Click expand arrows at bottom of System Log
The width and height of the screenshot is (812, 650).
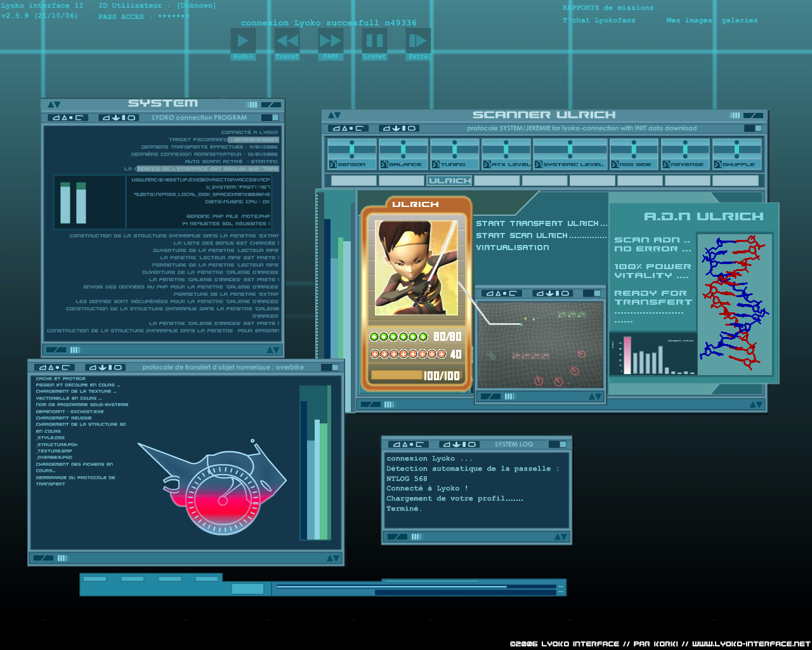[x=560, y=537]
